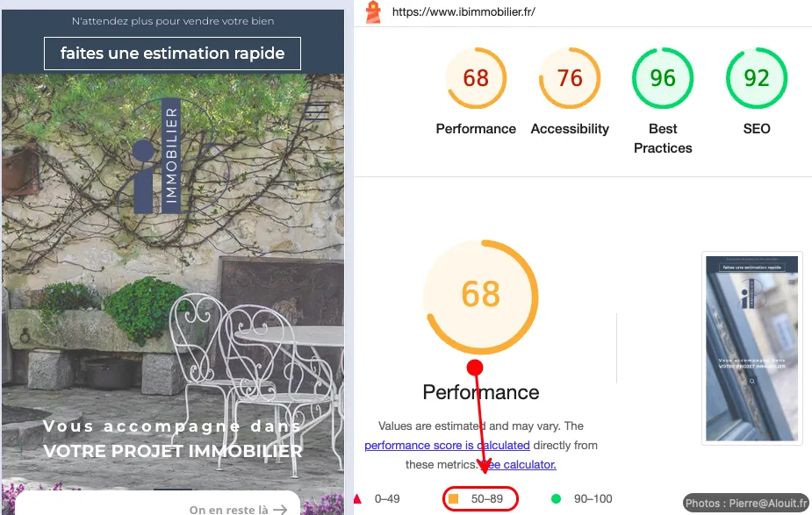The height and width of the screenshot is (515, 812).
Task: Click the large Performance 68 gauge
Action: (x=480, y=295)
